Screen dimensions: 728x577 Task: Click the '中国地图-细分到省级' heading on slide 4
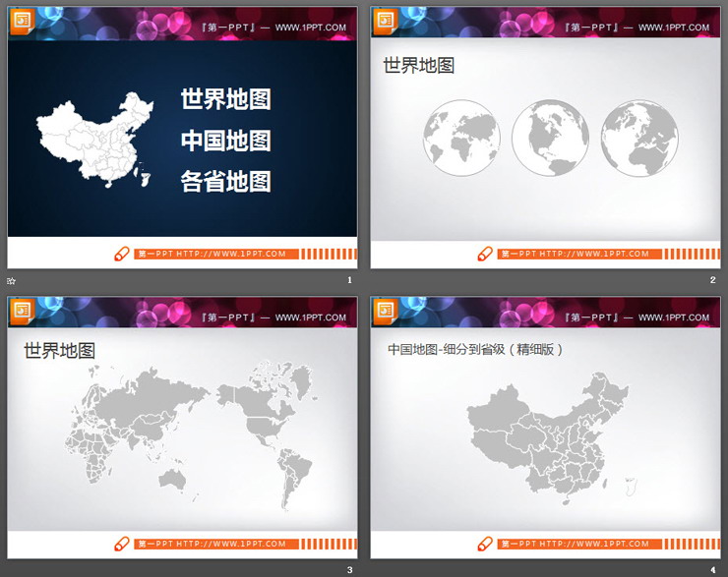pyautogui.click(x=447, y=349)
